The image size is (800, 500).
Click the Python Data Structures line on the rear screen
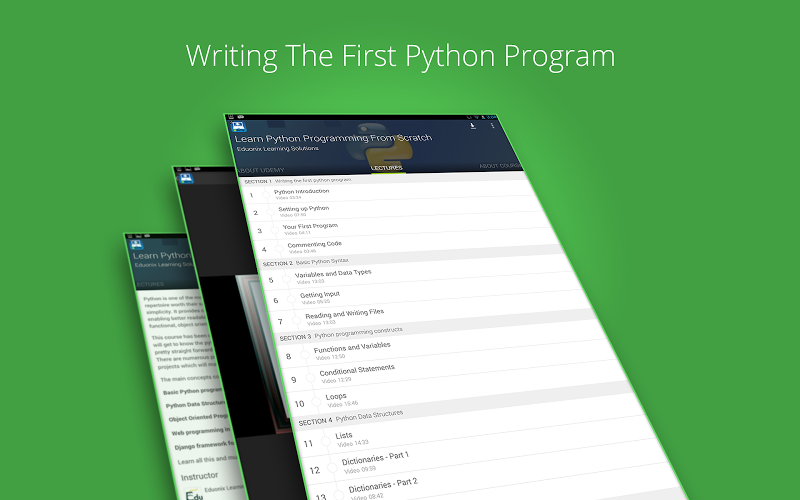[195, 404]
